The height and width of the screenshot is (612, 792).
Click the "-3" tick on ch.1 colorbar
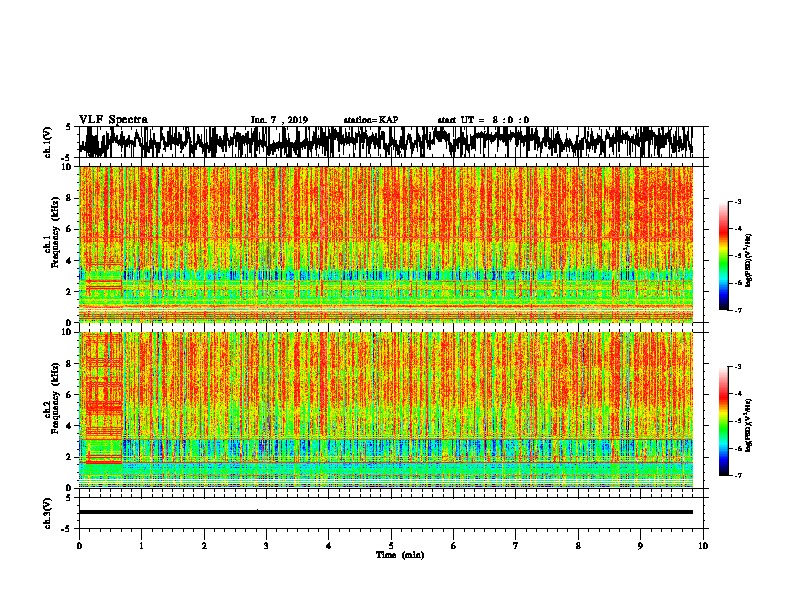[737, 202]
